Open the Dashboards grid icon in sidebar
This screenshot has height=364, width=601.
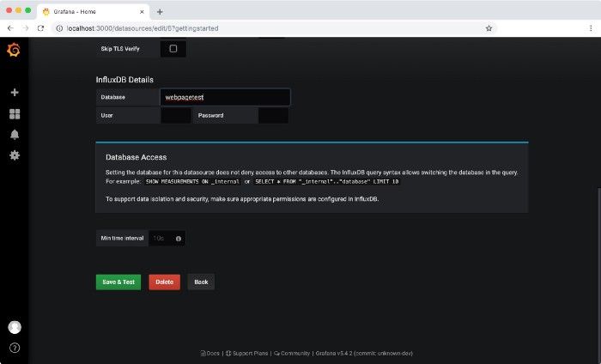click(x=15, y=114)
